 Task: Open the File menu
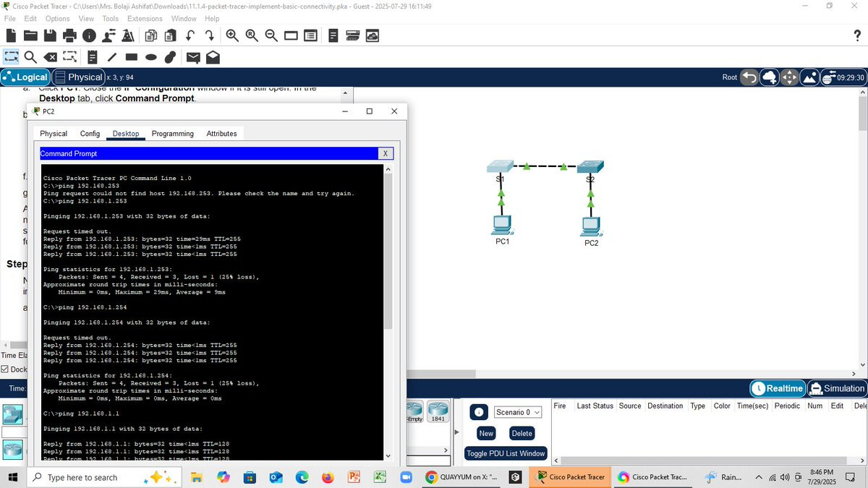(11, 18)
